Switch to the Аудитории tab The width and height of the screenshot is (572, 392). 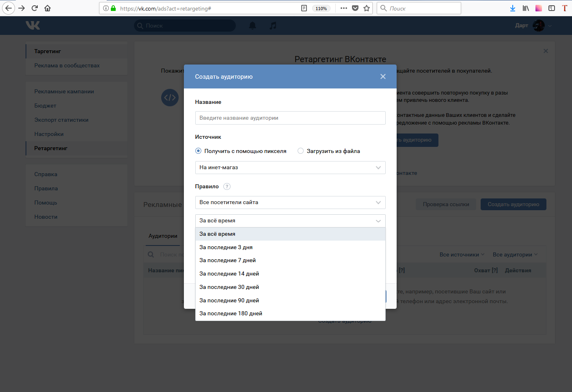163,236
